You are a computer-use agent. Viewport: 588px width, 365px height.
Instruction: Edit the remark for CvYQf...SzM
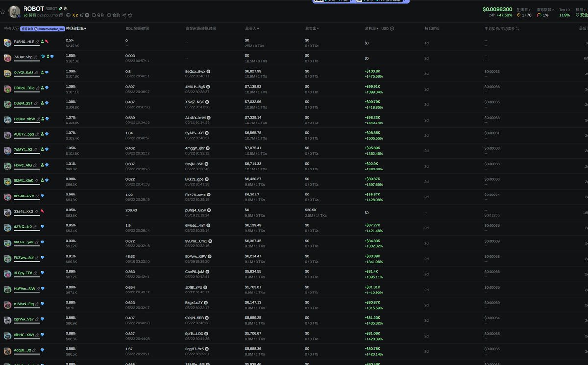(x=36, y=73)
